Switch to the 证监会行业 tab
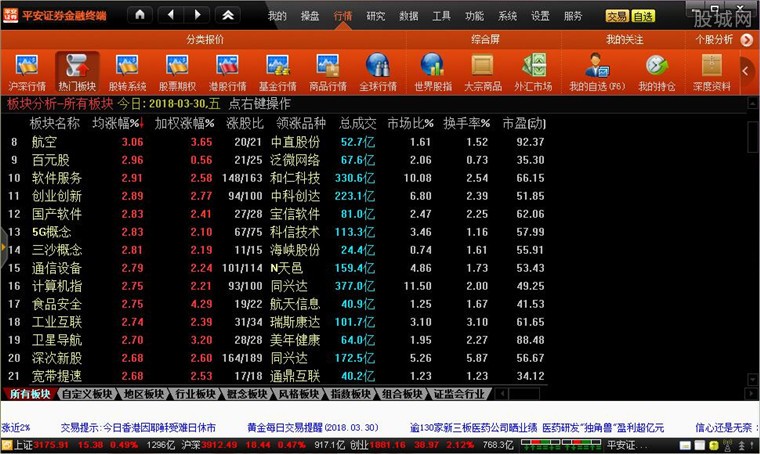This screenshot has height=454, width=760. coord(459,394)
